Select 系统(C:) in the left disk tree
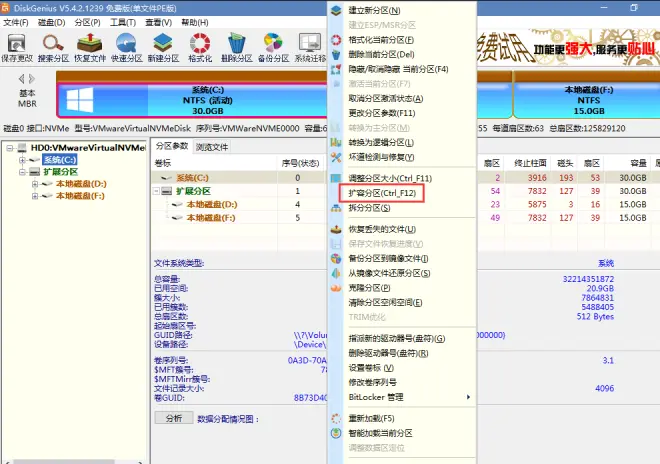 point(60,160)
